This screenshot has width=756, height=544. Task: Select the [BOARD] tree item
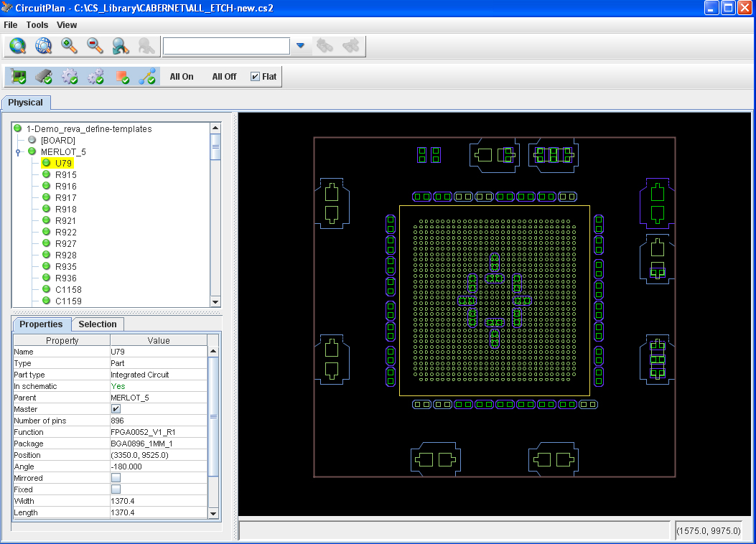[x=58, y=141]
